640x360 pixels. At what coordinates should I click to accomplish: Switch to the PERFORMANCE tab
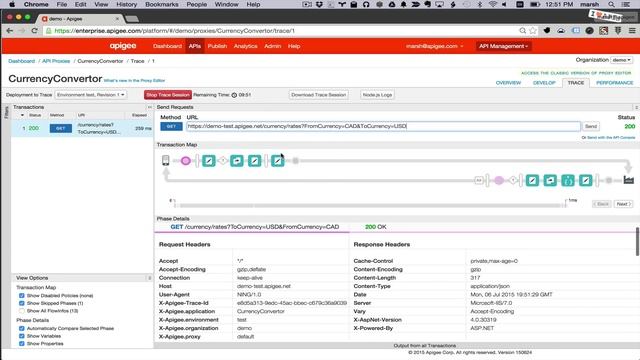tap(615, 83)
